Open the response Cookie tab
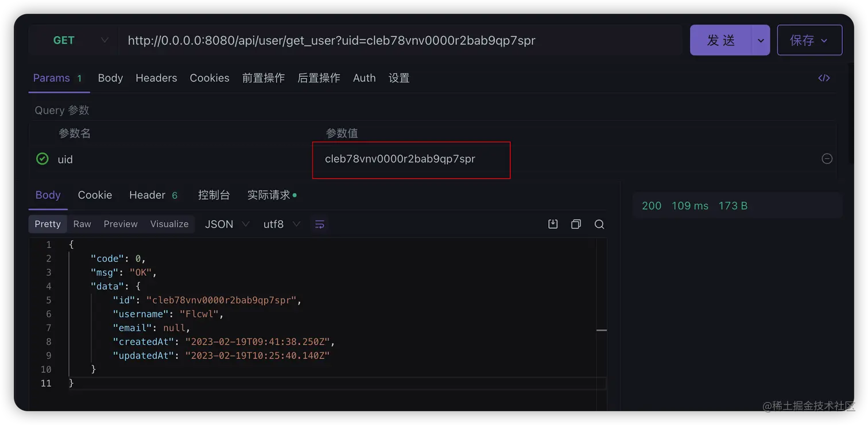This screenshot has height=425, width=868. pyautogui.click(x=95, y=195)
